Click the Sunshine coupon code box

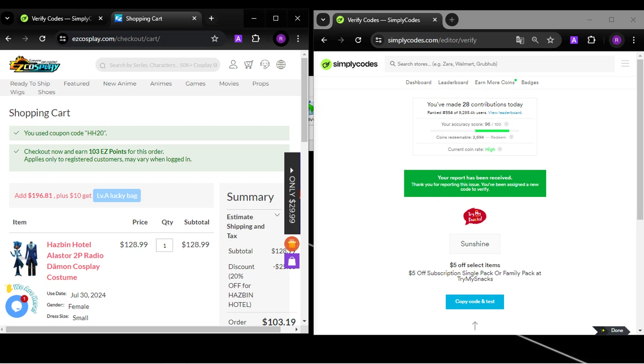click(x=475, y=244)
